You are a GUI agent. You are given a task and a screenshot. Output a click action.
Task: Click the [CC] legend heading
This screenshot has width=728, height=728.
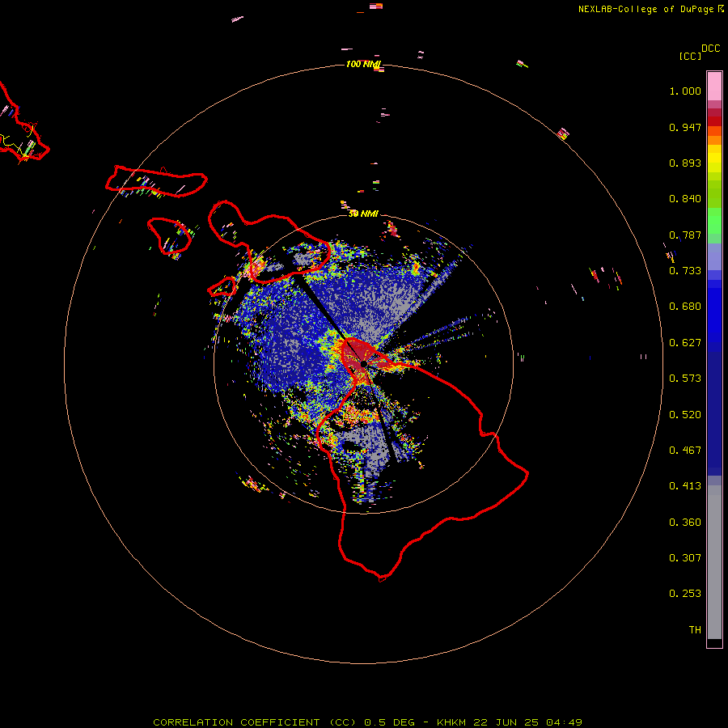(690, 56)
